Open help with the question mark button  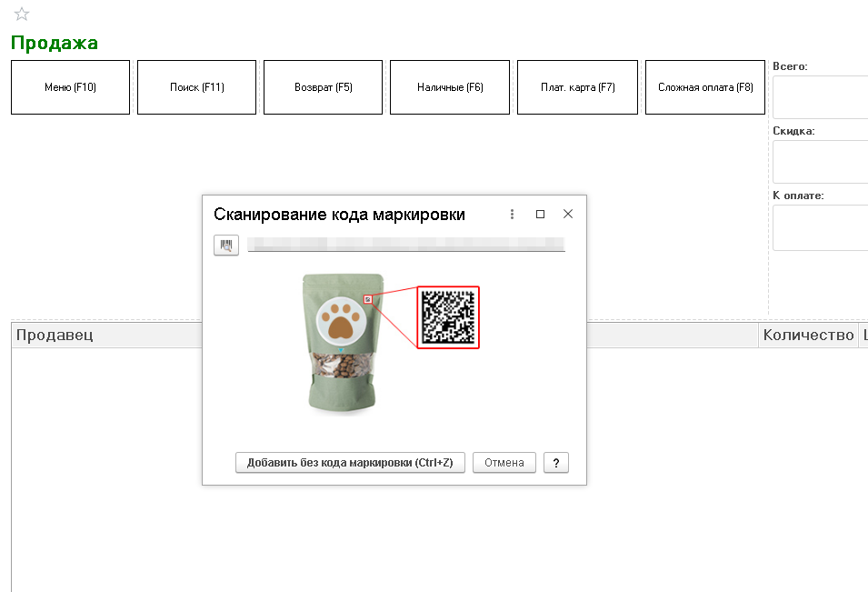click(556, 462)
